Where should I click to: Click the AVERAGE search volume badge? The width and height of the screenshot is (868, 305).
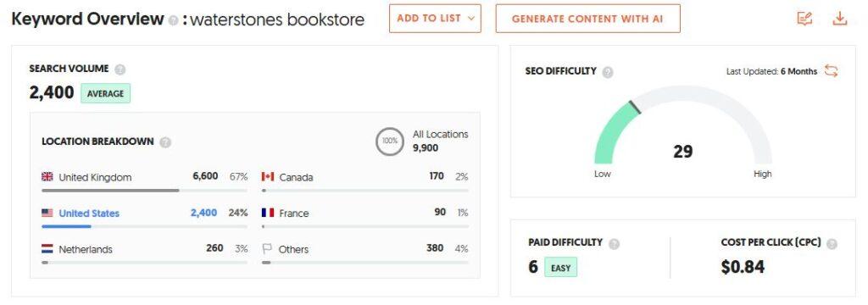105,93
